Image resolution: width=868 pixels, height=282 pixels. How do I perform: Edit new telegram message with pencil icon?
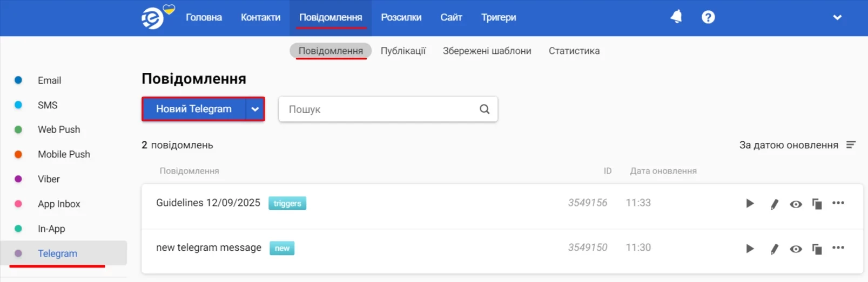click(x=775, y=249)
